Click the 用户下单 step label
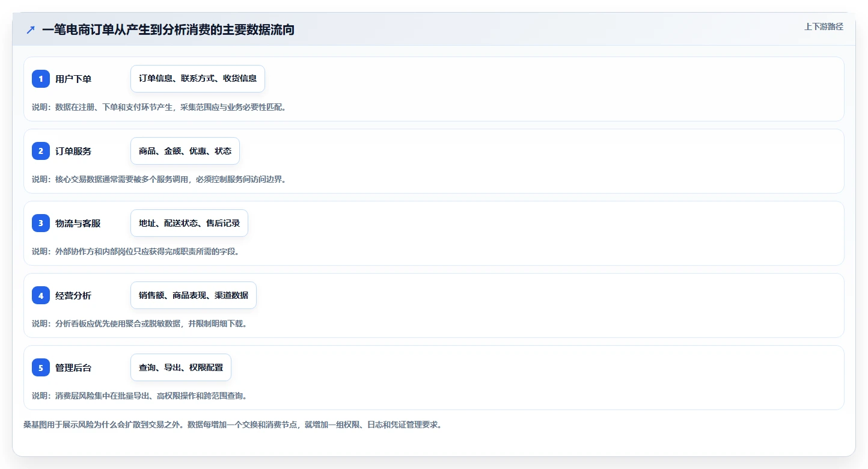868x469 pixels. tap(73, 79)
